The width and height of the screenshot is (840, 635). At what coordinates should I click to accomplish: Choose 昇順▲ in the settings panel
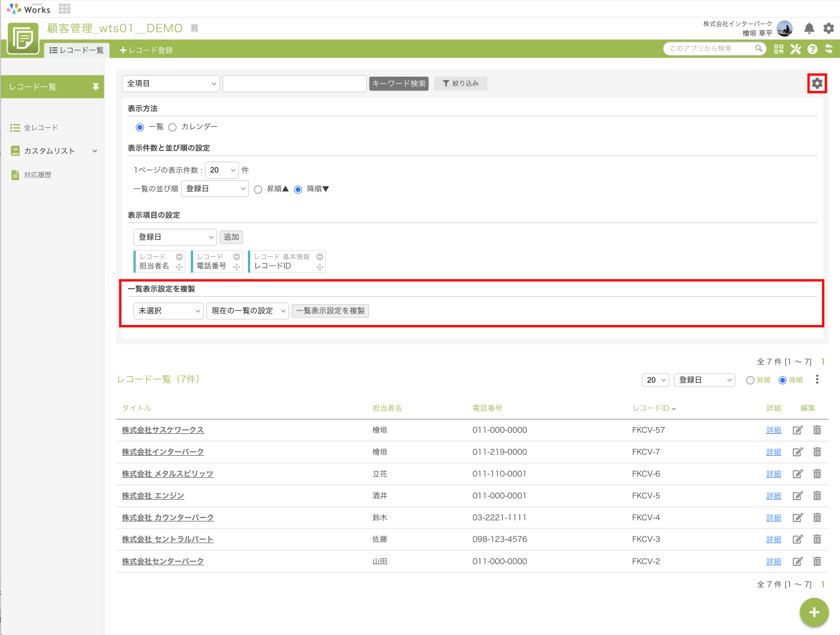258,190
